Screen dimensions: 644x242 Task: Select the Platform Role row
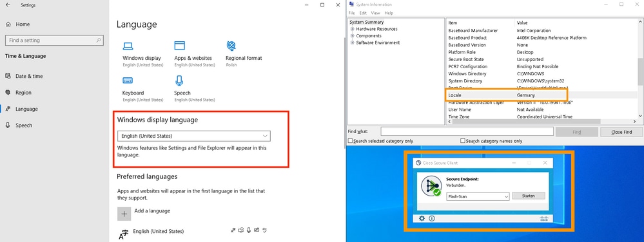(x=542, y=52)
